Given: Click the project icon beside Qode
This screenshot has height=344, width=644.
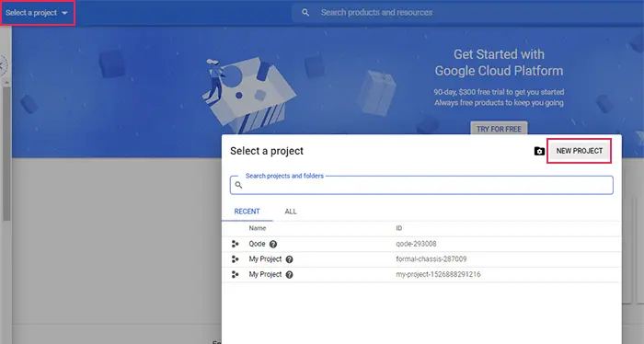Looking at the screenshot, I should (235, 244).
